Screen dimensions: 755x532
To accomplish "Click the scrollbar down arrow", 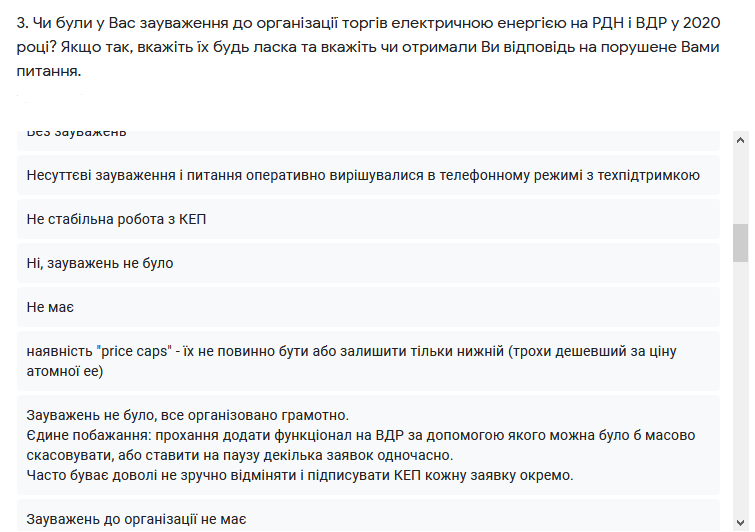I will tap(741, 522).
